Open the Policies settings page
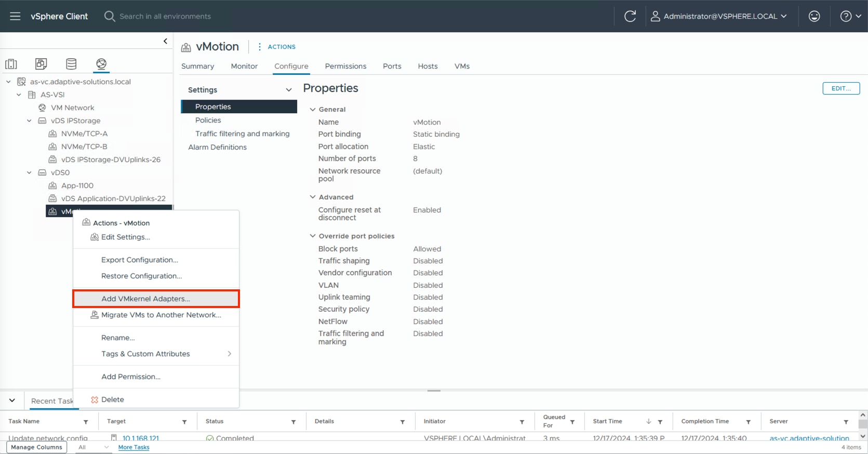Viewport: 868px width, 454px height. [x=208, y=120]
